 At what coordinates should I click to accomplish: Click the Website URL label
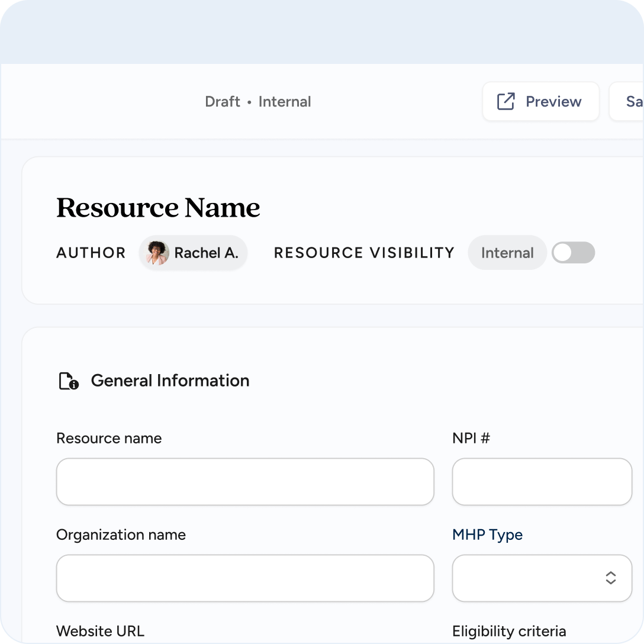[x=100, y=631]
